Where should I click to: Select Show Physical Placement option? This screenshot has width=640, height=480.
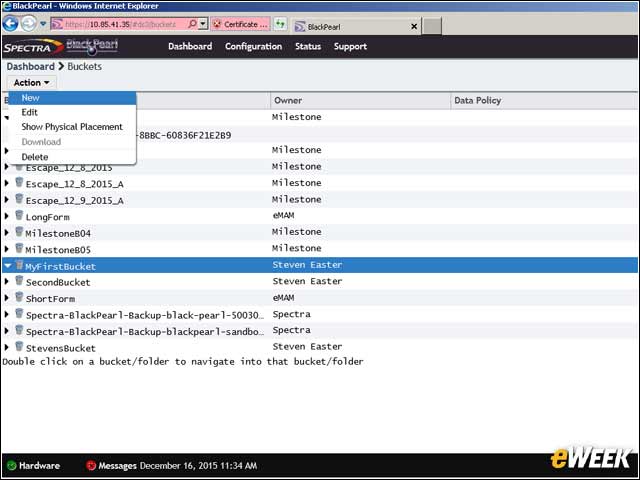[72, 127]
